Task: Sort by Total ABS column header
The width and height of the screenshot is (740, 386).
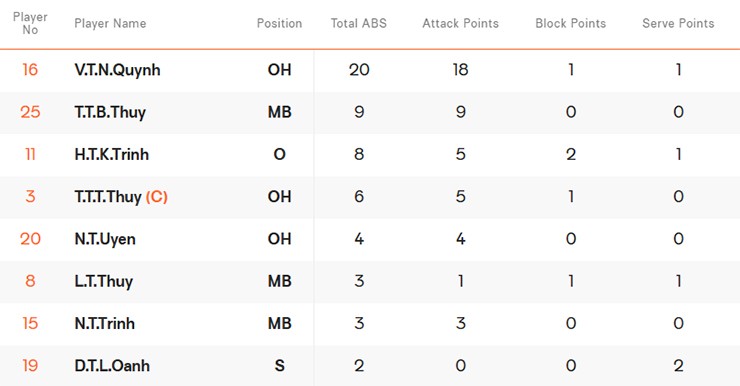Action: point(359,23)
